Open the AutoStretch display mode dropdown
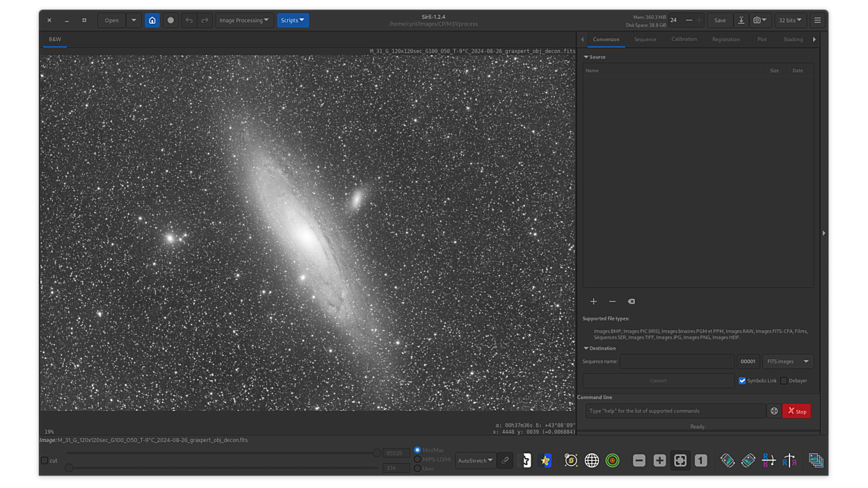This screenshot has height=488, width=868. click(475, 460)
